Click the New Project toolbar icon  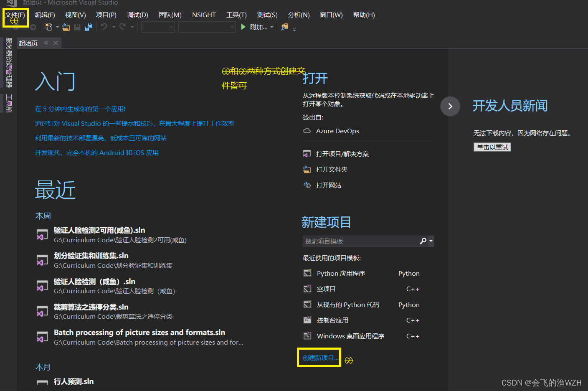(48, 27)
